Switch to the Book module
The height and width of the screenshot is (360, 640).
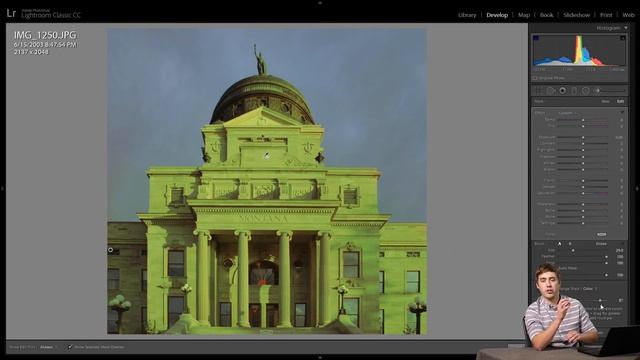(x=547, y=15)
